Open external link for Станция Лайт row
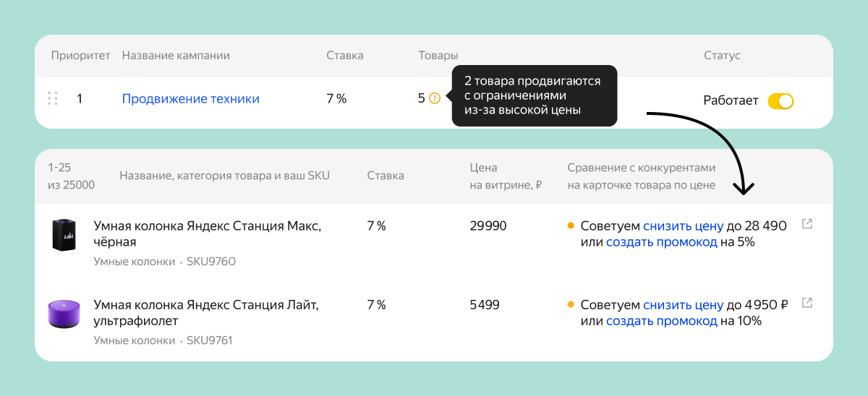Screen dimensions: 868x396 click(807, 304)
